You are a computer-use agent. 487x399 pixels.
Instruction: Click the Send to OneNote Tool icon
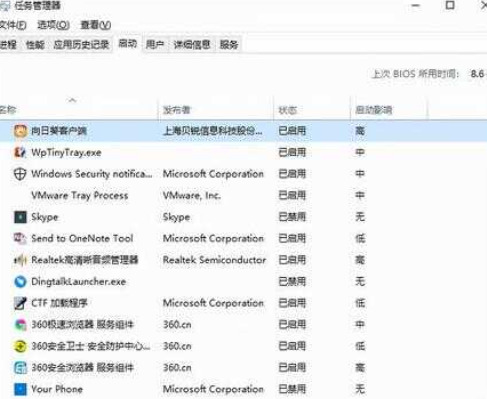[20, 238]
